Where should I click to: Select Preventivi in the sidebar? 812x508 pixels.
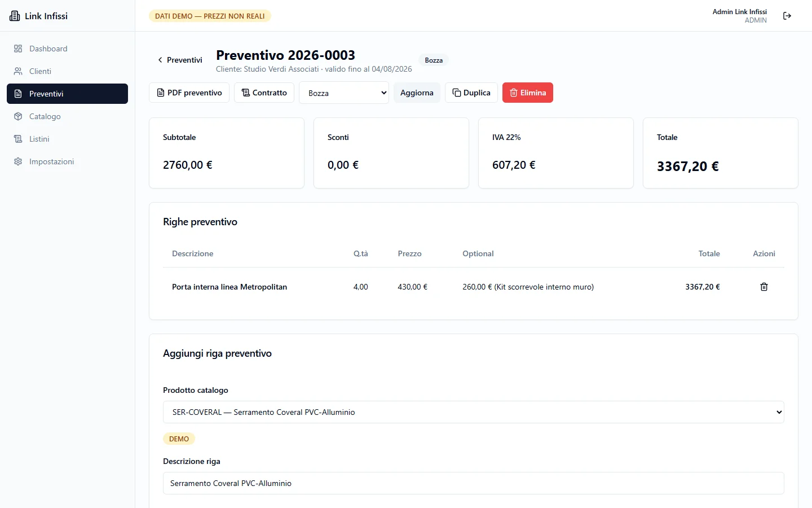67,94
